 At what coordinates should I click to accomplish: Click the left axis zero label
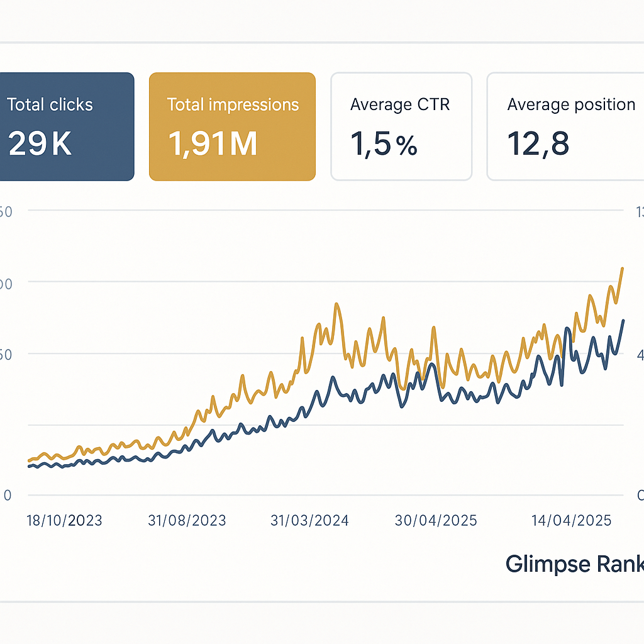(6, 495)
